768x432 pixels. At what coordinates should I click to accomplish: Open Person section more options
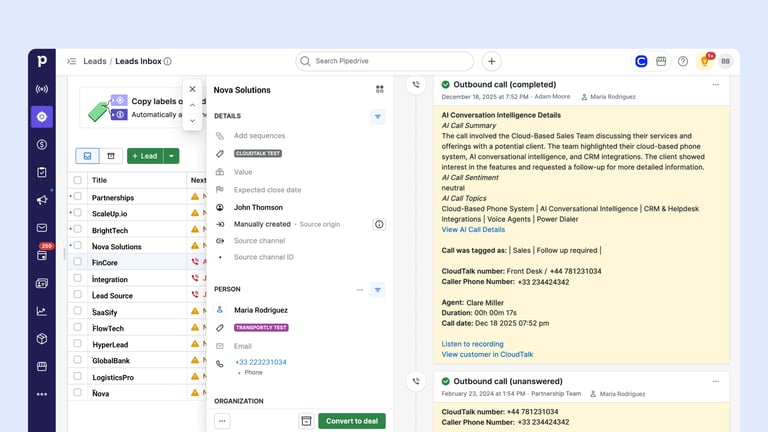tap(360, 290)
